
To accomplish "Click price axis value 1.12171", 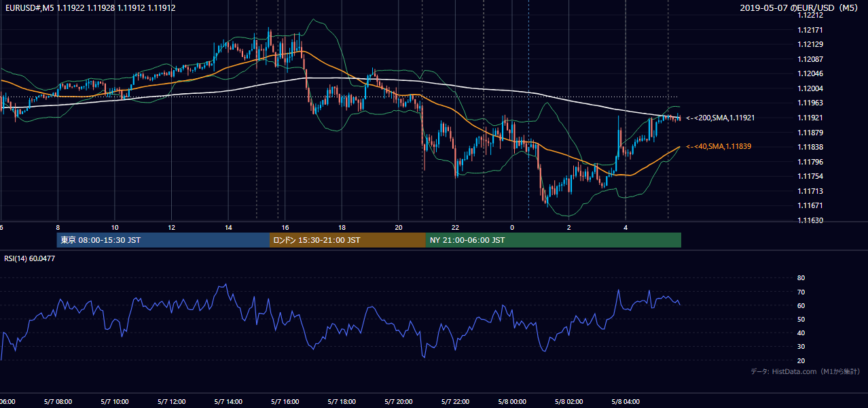I will (x=811, y=30).
